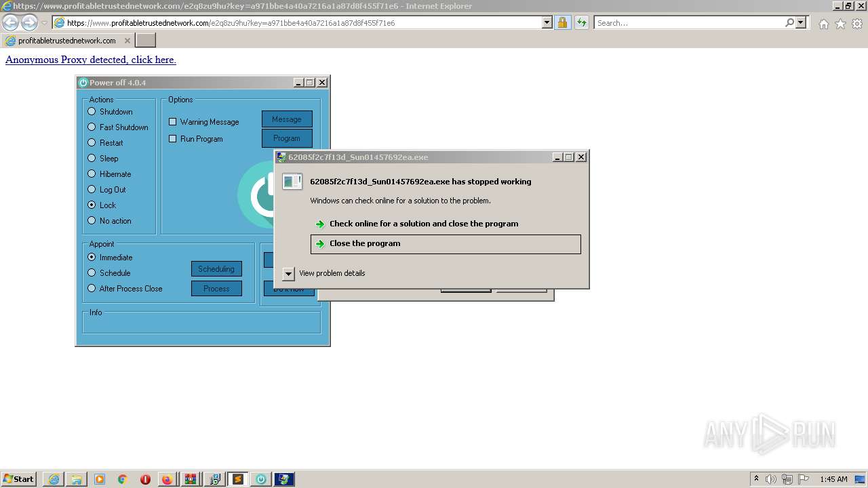Open the Sublime Text taskbar icon
The image size is (868, 488).
[237, 479]
